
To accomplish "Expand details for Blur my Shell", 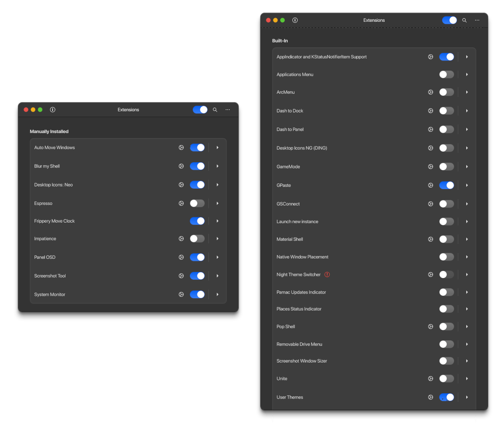I will 218,166.
